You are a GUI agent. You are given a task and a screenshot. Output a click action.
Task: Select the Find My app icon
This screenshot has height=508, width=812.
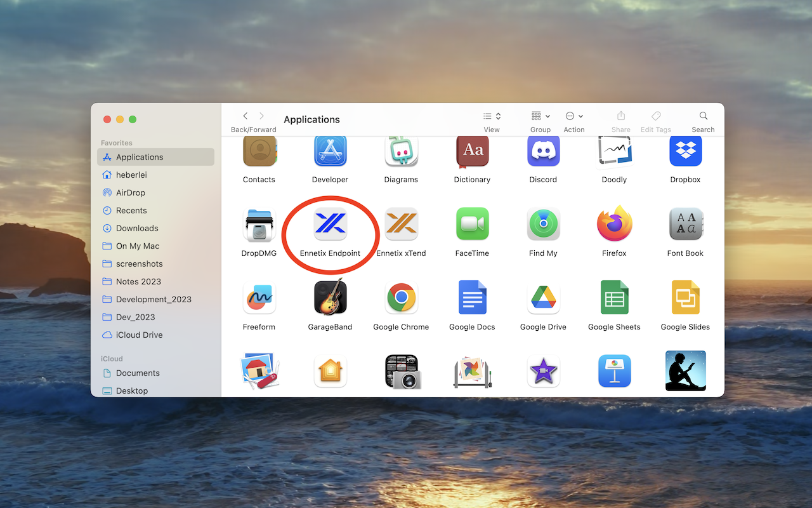point(543,224)
